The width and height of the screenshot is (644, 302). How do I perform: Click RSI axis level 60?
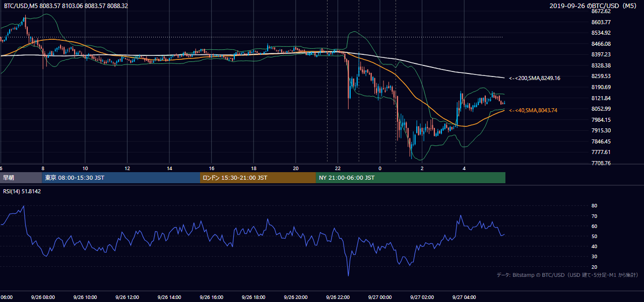click(594, 226)
